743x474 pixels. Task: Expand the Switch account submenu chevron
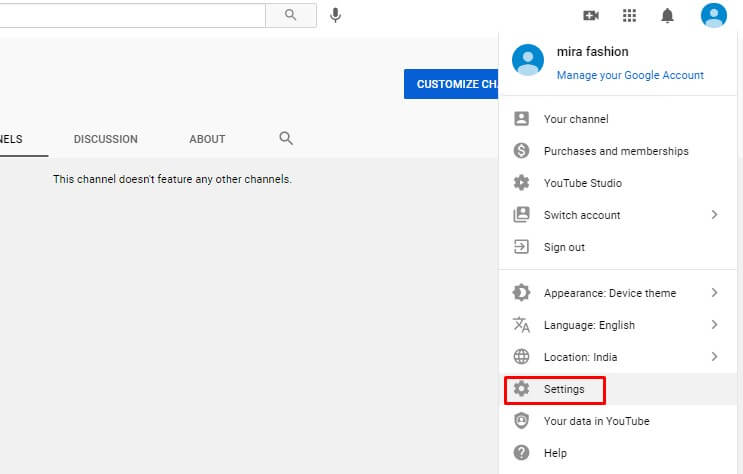714,215
